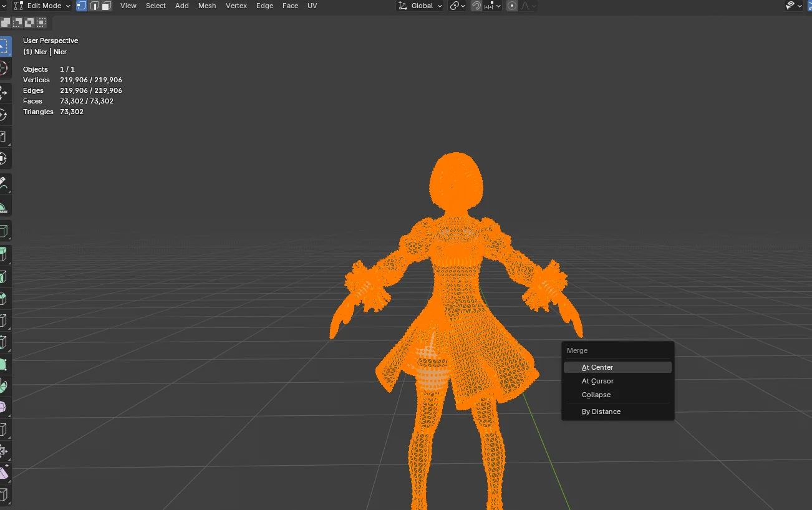Open the Select menu
The image size is (812, 510).
(x=156, y=6)
